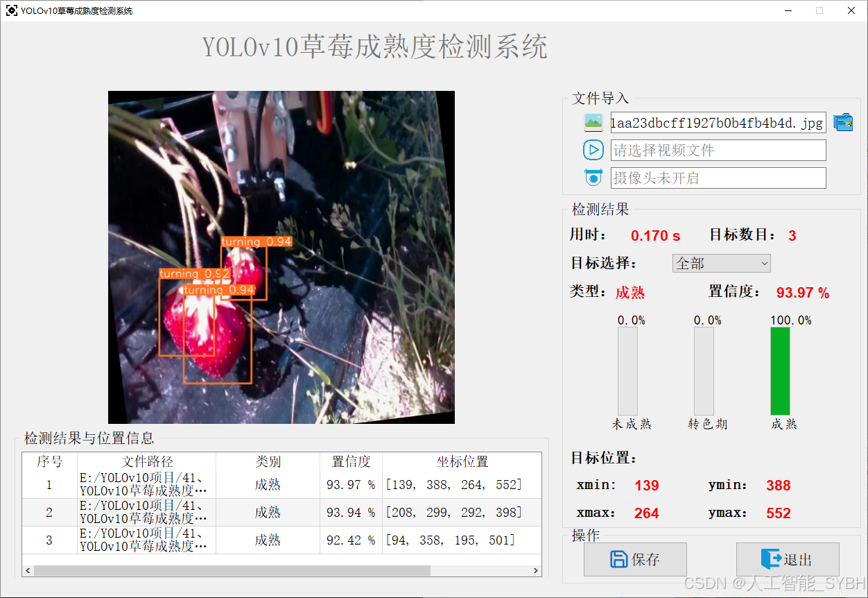
Task: Click scrollbar right arrow under table
Action: (x=536, y=570)
